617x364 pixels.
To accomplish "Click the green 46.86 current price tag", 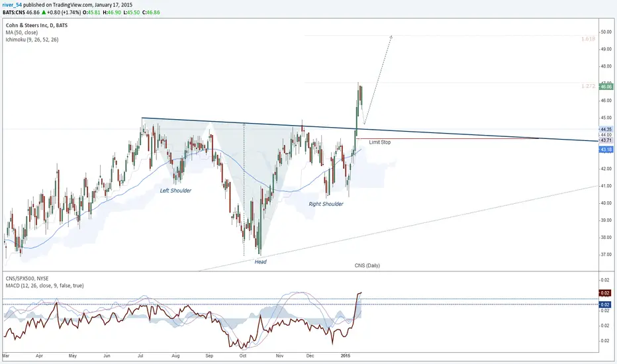I will (606, 86).
